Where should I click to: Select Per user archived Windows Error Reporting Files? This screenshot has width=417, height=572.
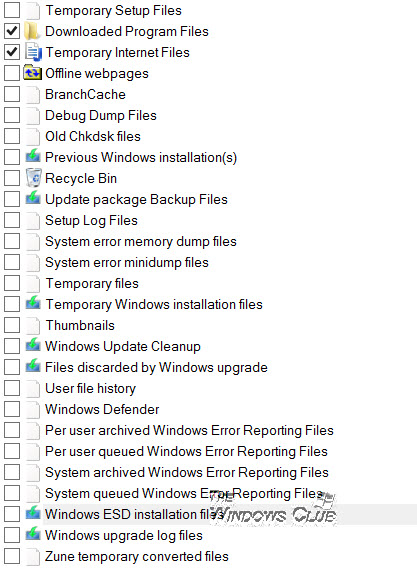(x=189, y=430)
